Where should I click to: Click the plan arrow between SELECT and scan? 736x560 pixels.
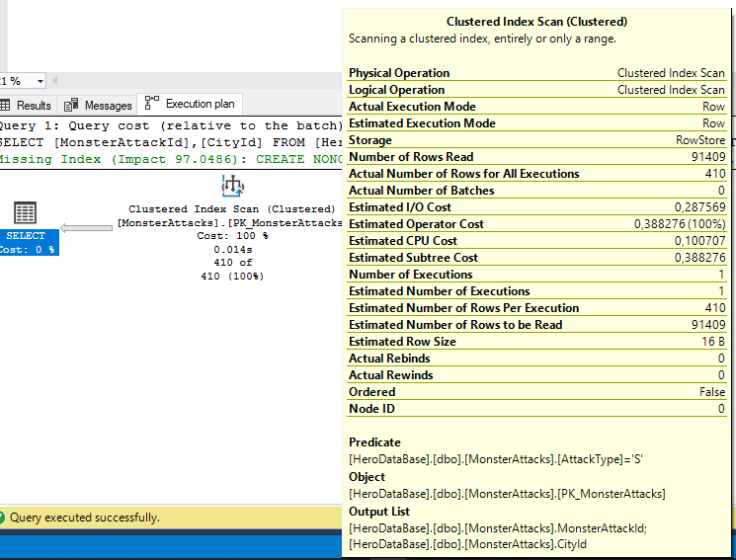[86, 228]
